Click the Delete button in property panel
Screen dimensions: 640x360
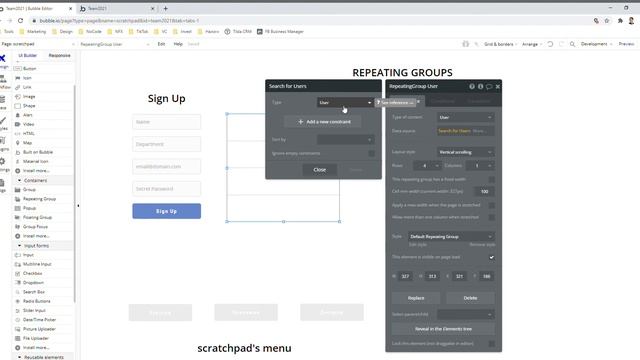[x=470, y=298]
